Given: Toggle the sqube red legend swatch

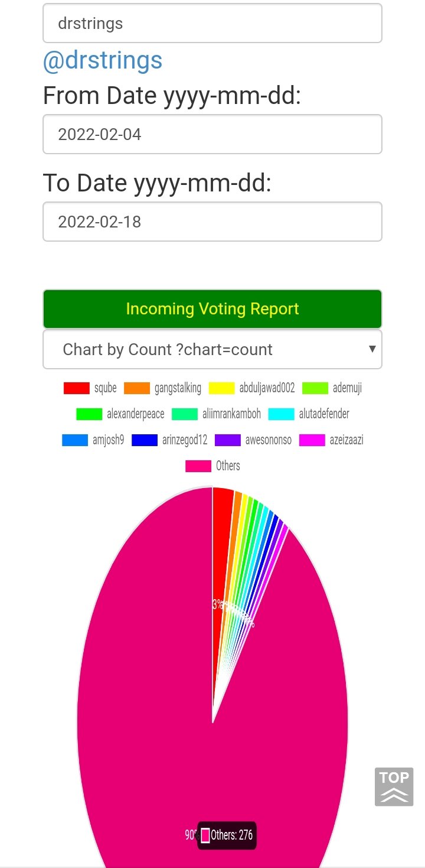Looking at the screenshot, I should (x=77, y=388).
